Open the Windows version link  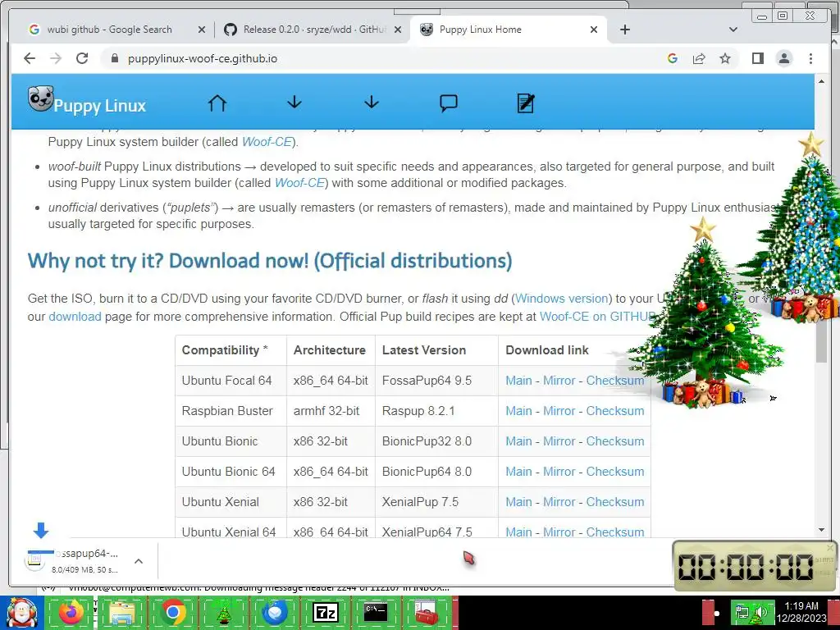562,299
